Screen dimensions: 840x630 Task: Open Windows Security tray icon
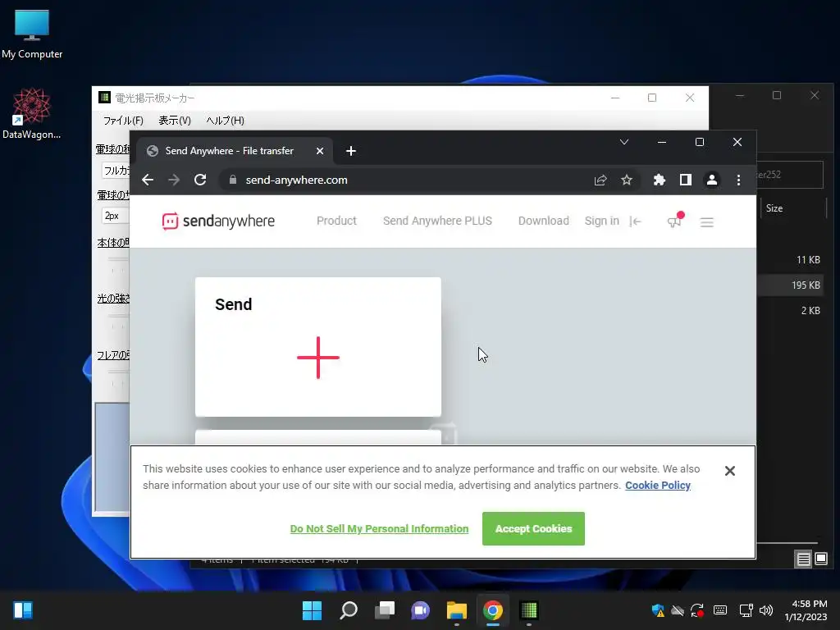[658, 610]
